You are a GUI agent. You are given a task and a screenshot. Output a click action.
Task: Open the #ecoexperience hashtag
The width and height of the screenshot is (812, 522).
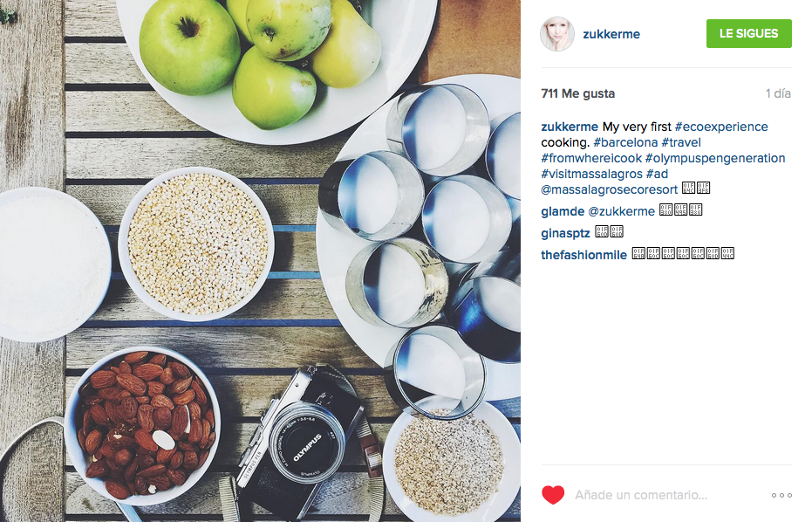click(721, 127)
